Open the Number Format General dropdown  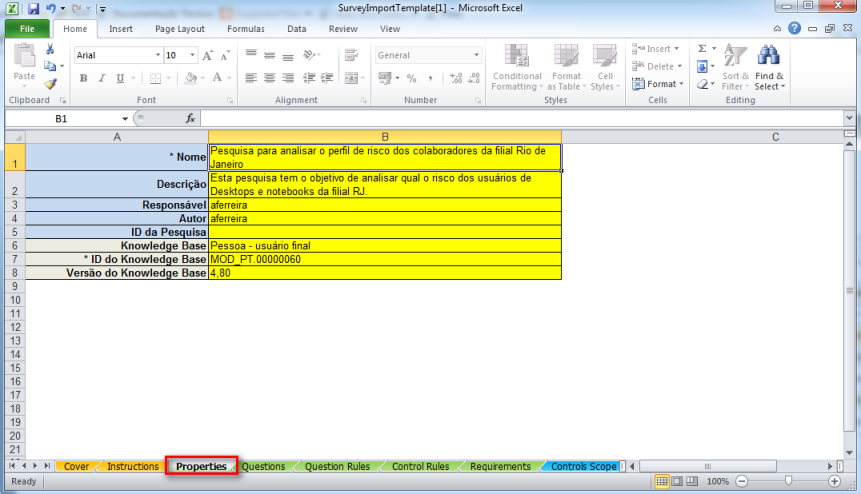click(476, 55)
